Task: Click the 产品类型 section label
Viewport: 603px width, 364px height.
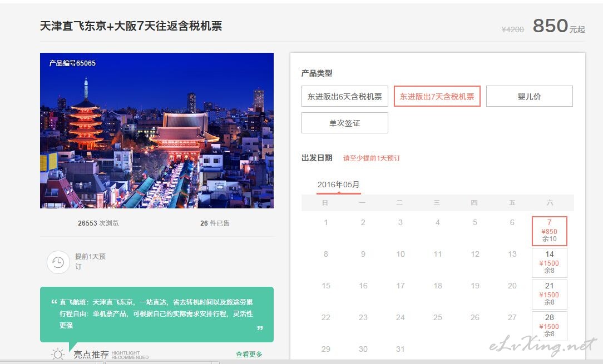Action: [x=317, y=73]
